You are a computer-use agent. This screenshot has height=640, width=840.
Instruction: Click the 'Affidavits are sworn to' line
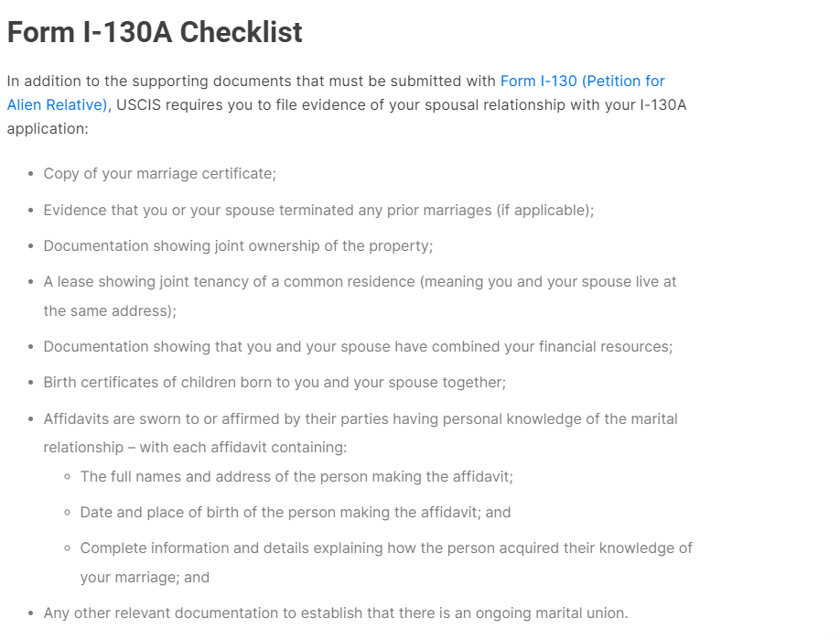361,418
